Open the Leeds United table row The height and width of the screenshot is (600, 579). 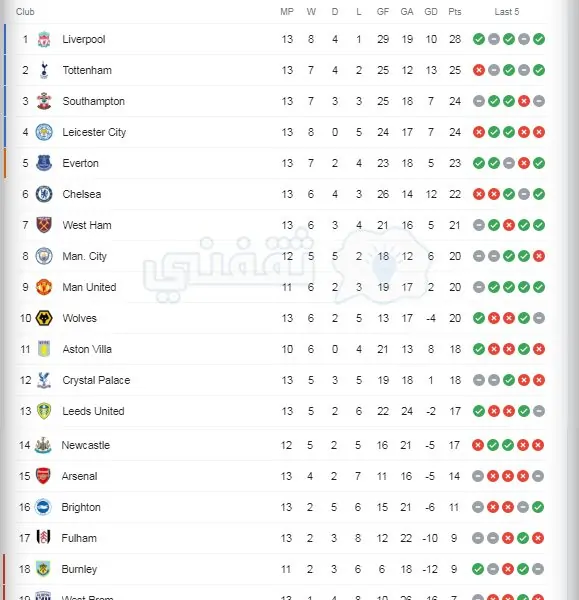pos(282,411)
